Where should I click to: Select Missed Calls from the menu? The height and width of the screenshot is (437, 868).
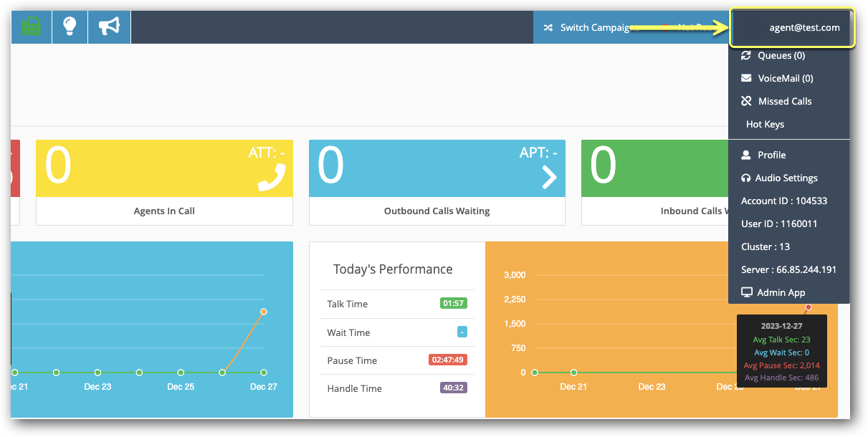coord(784,101)
